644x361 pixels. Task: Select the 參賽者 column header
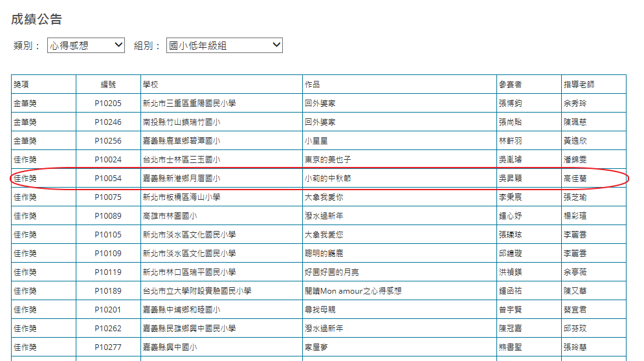coord(510,84)
